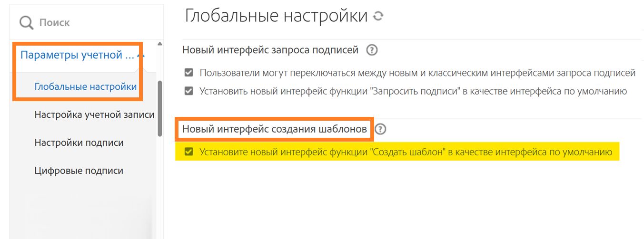Collapse the Параметры учетной section using its chevron

[x=140, y=56]
